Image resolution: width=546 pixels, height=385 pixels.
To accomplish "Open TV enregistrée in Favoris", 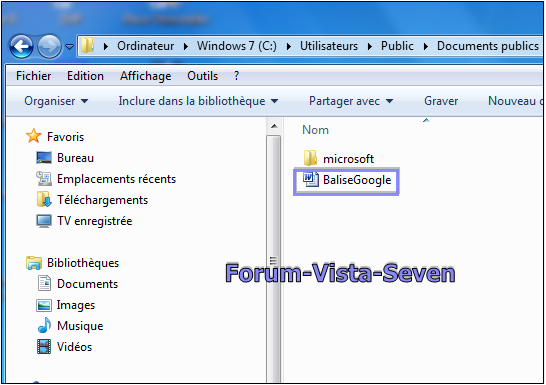I will tap(95, 221).
